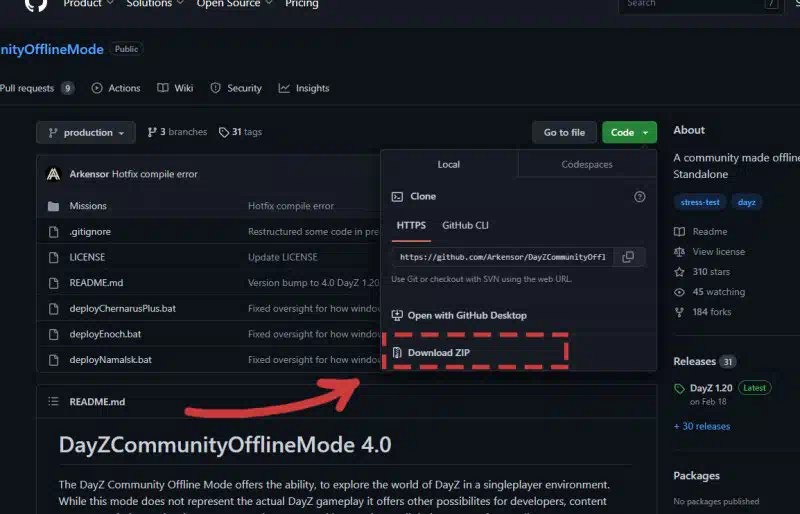This screenshot has width=800, height=514.
Task: Open the Solutions menu
Action: (155, 4)
